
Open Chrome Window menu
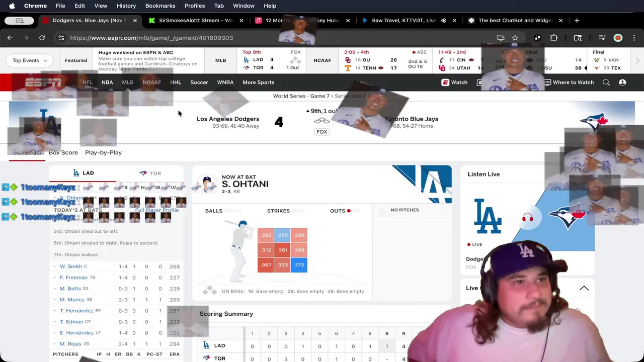click(x=244, y=6)
